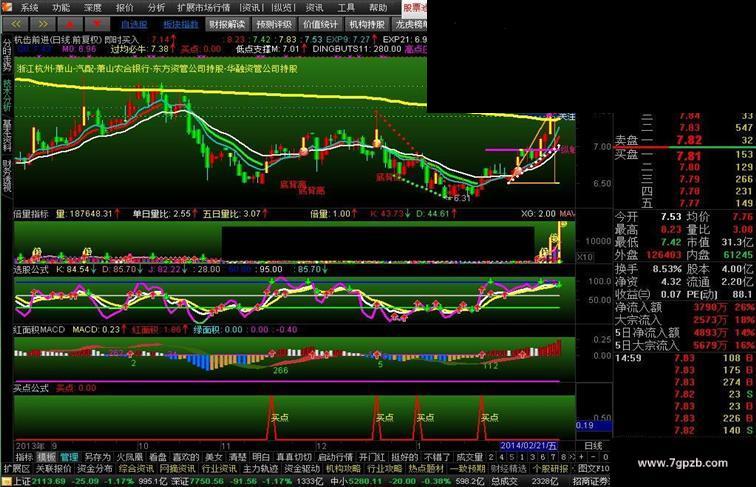The width and height of the screenshot is (756, 487).
Task: Open the 板块指数 link
Action: [181, 25]
